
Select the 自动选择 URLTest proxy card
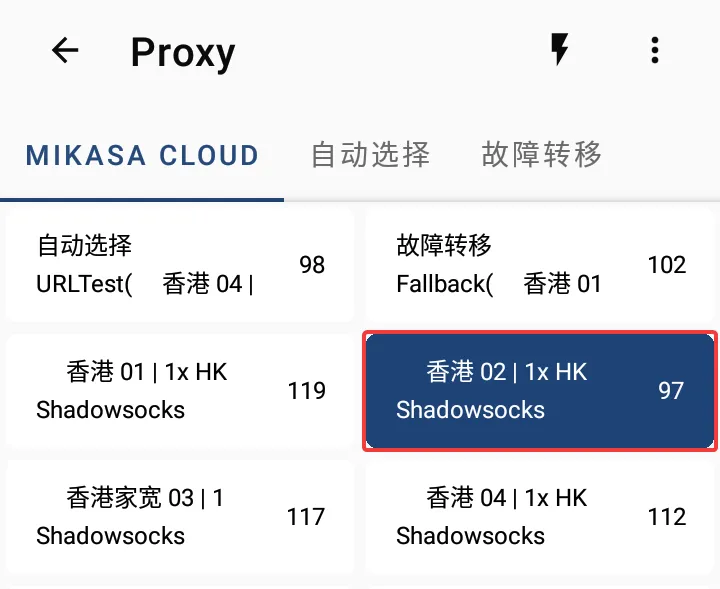(x=180, y=264)
